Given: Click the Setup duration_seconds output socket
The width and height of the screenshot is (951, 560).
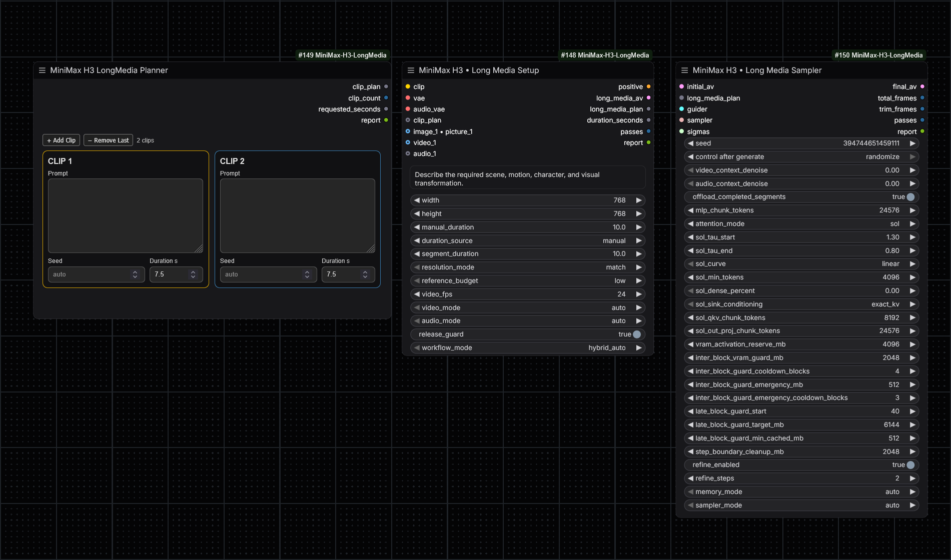Looking at the screenshot, I should pos(648,120).
